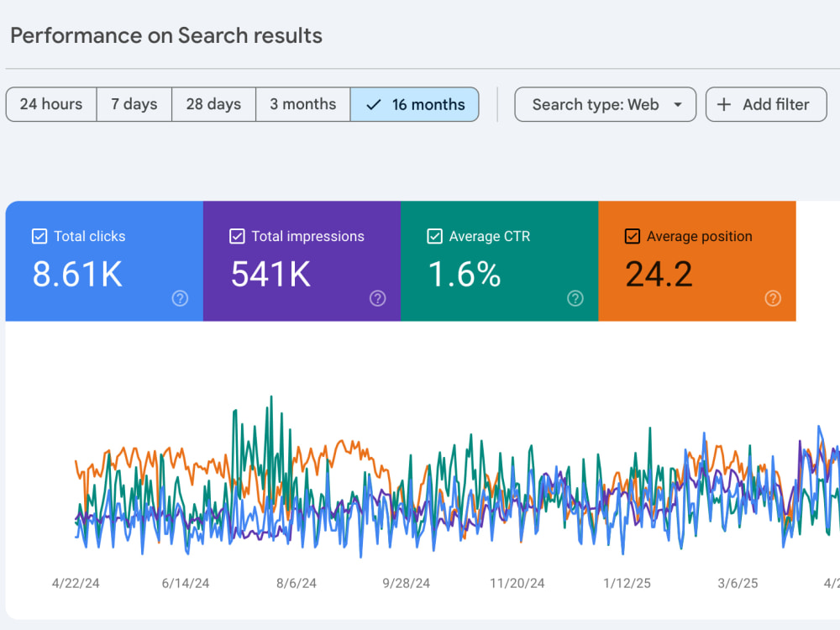Open help icon on Average CTR card
Viewport: 840px width, 630px height.
(x=575, y=298)
